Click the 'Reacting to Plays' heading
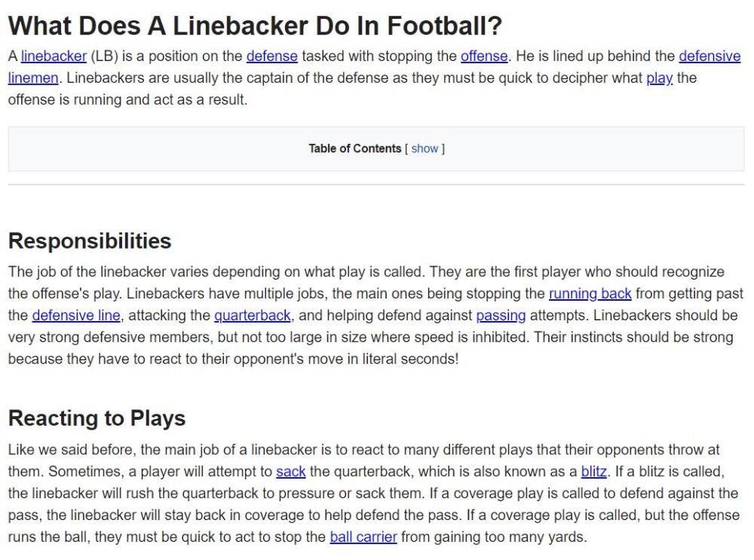This screenshot has height=560, width=754. 97,418
